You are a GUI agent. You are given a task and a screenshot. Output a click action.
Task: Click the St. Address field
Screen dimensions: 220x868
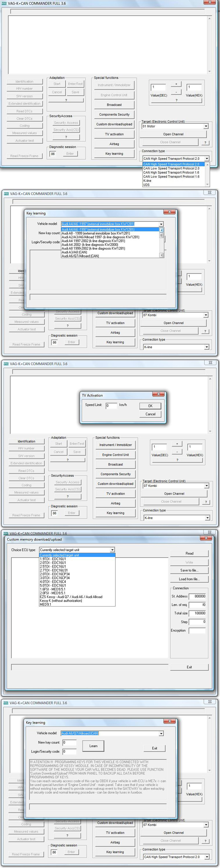(x=198, y=596)
